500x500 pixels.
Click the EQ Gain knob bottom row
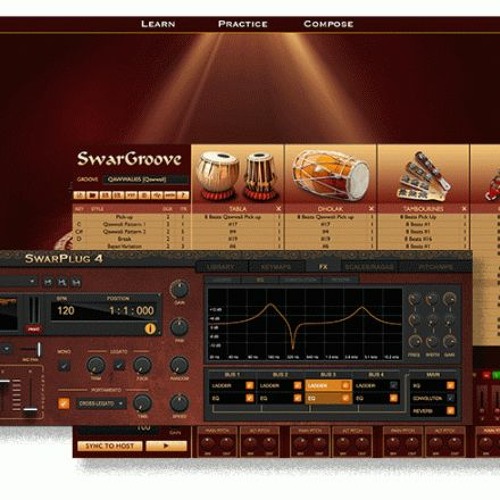[x=450, y=342]
